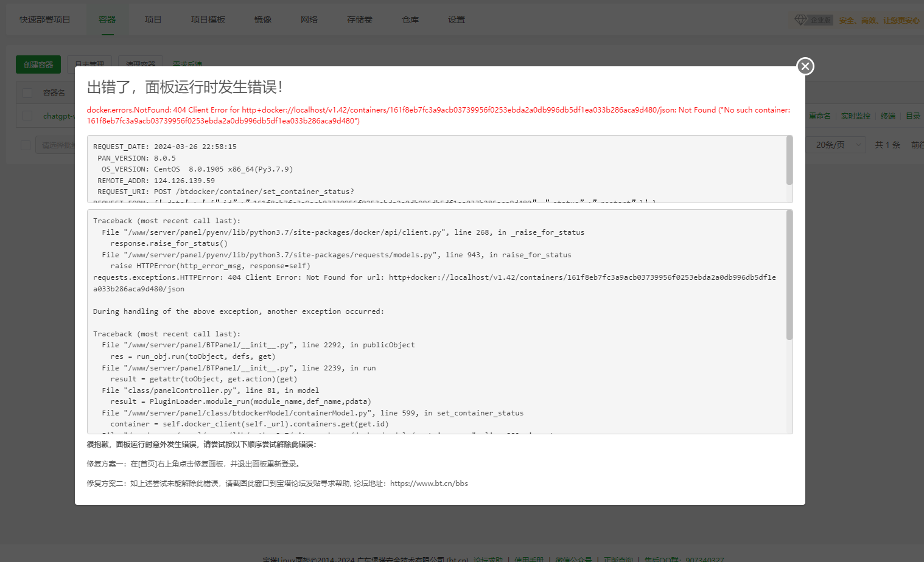Click the REQUEST_DATE line in the info box

pos(165,147)
